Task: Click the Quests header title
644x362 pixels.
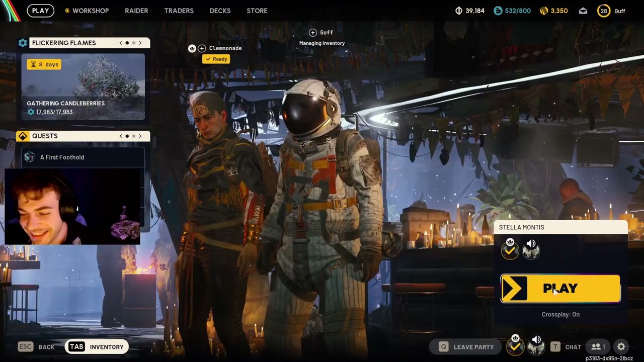Action: [45, 136]
